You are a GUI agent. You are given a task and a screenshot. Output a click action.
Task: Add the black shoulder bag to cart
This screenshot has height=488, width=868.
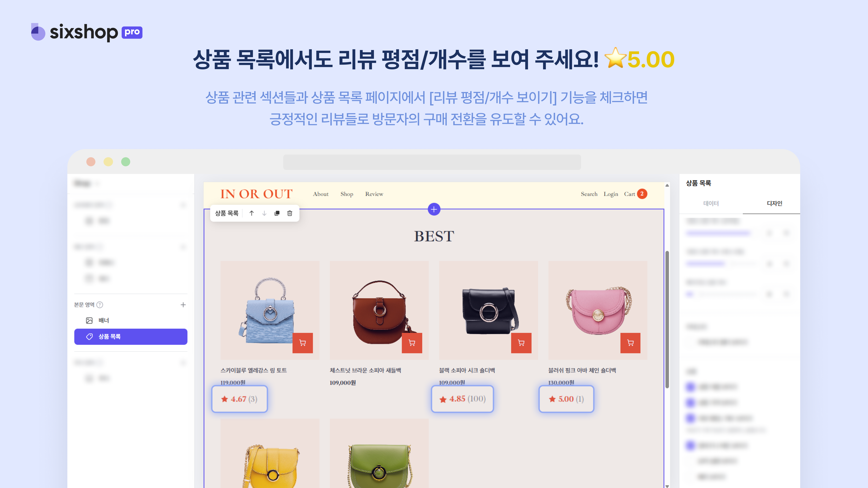click(x=521, y=343)
